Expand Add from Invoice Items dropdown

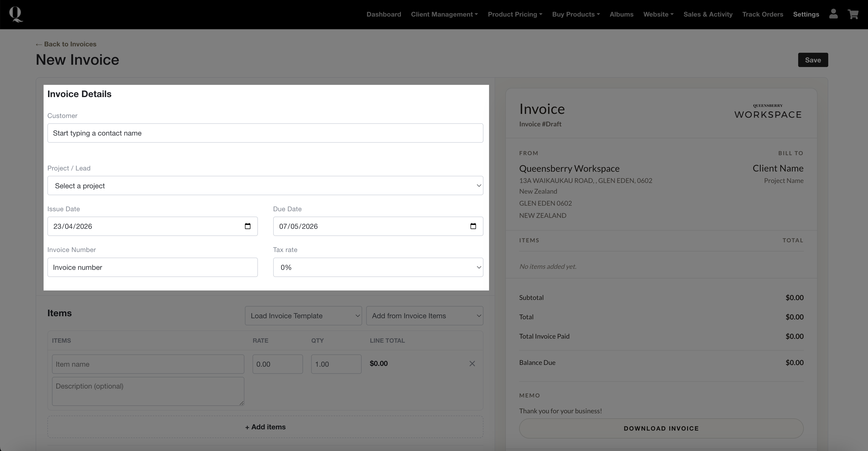[424, 316]
